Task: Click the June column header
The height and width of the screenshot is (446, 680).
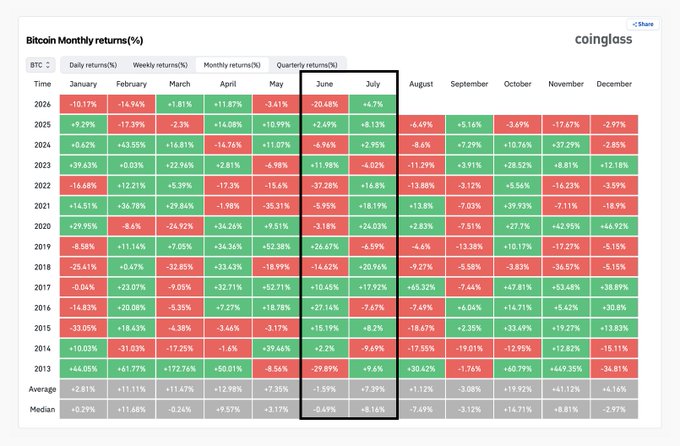Action: tap(324, 84)
